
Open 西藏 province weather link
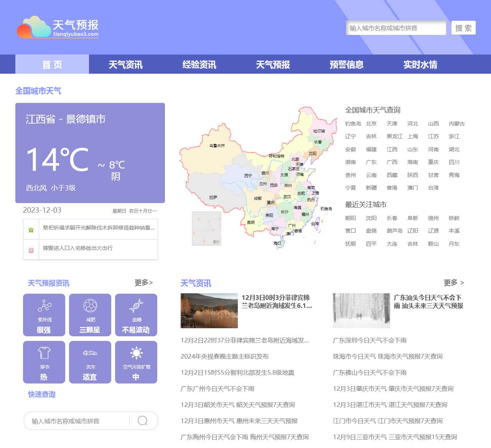point(392,175)
